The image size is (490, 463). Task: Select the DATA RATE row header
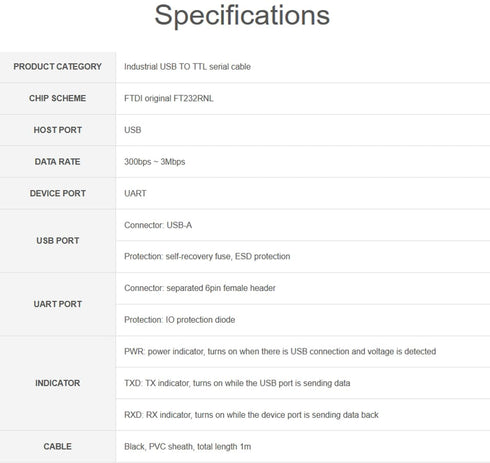[58, 162]
